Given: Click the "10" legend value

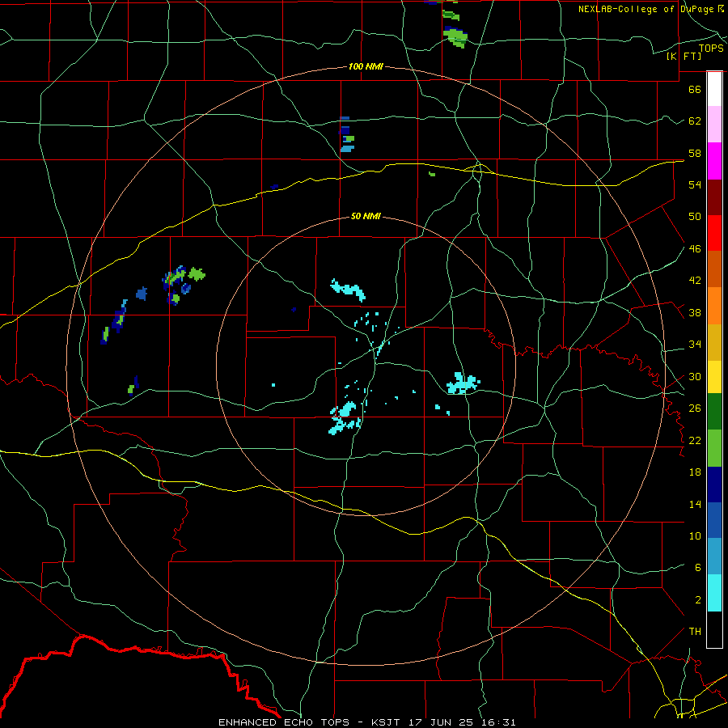Looking at the screenshot, I should pos(695,536).
